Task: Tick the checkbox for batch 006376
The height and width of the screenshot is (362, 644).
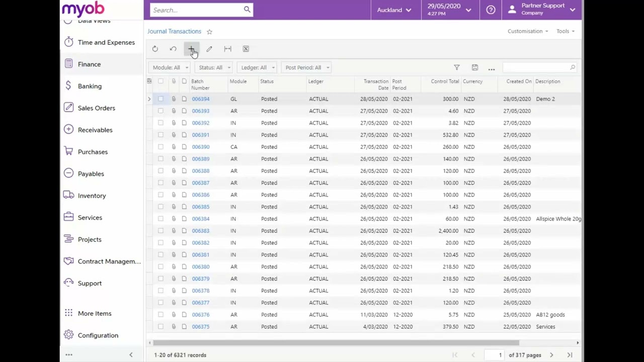Action: coord(160,315)
